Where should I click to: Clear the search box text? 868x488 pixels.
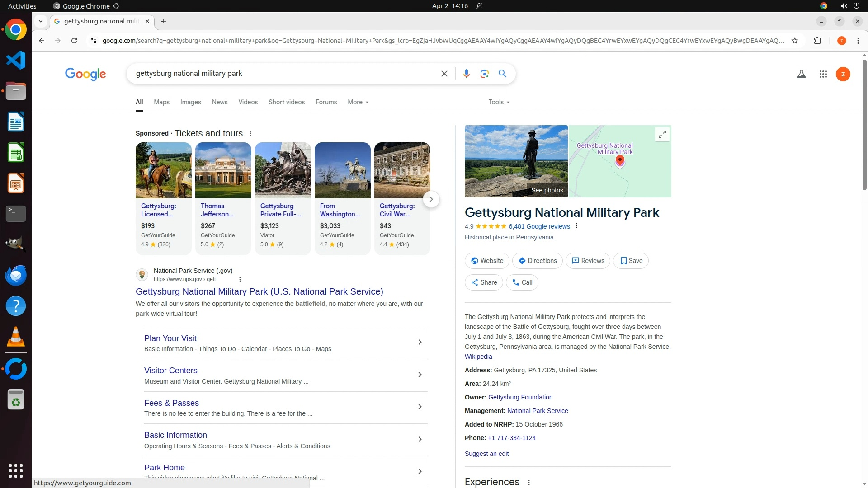coord(444,74)
